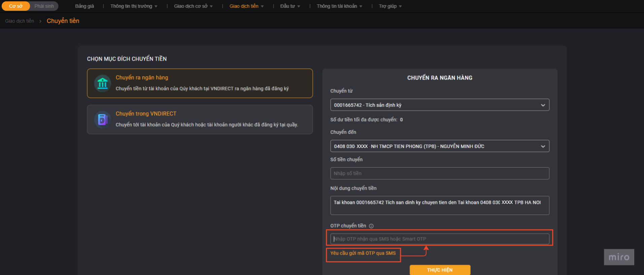Screen dimensions: 644x275
Task: Click the Chuyển tiền page title
Action: [63, 21]
